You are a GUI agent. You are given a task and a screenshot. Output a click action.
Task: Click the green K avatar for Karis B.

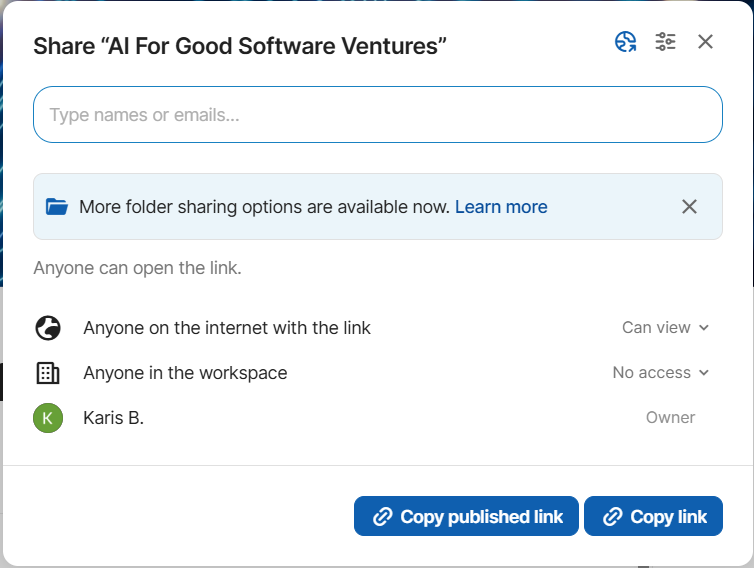tap(47, 418)
